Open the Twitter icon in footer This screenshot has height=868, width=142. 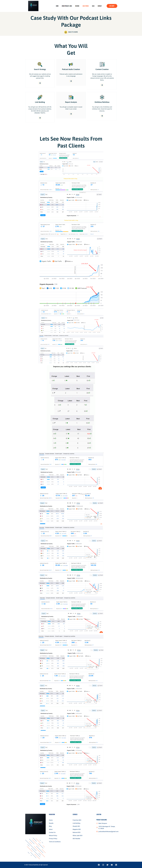coord(107,865)
